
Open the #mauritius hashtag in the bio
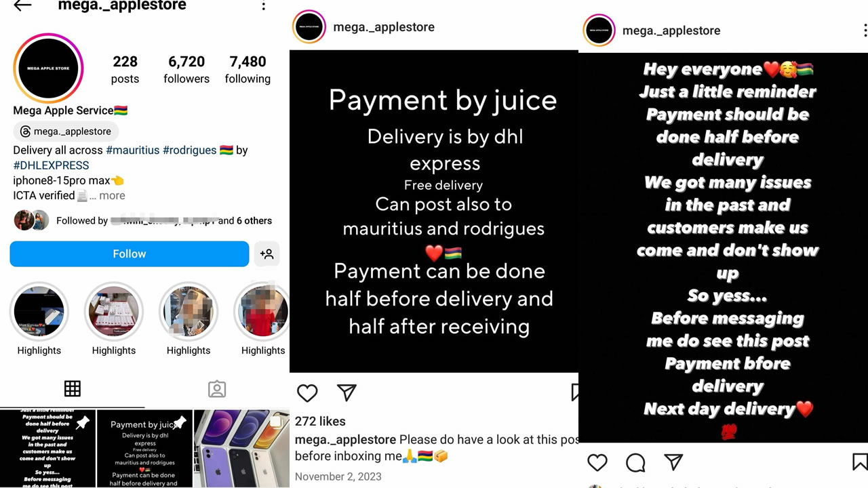132,150
